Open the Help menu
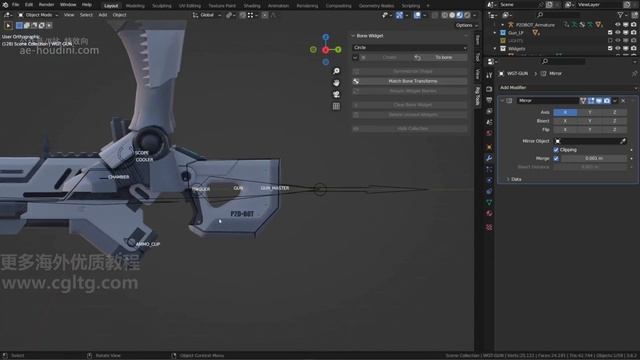Image resolution: width=640 pixels, height=360 pixels. pyautogui.click(x=87, y=5)
